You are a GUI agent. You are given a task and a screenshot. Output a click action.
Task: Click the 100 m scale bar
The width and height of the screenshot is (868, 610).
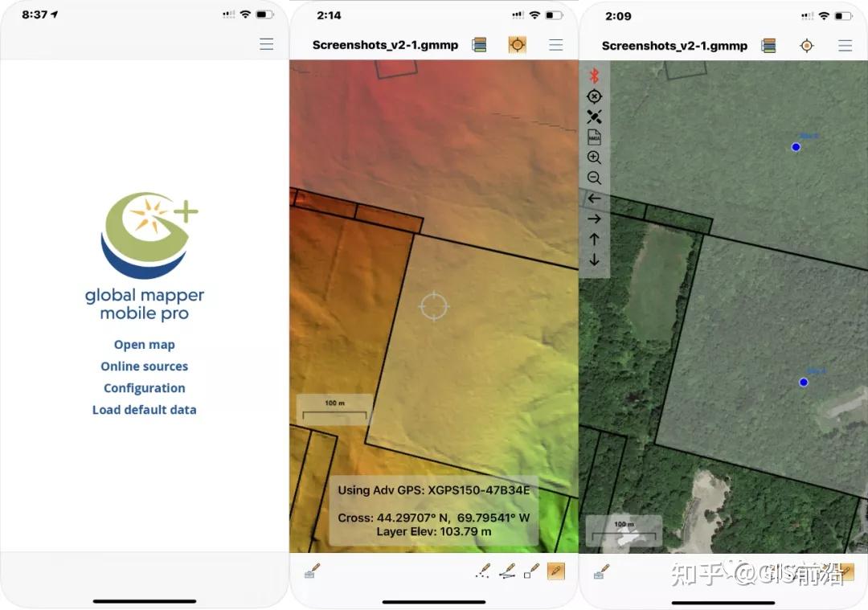(332, 408)
